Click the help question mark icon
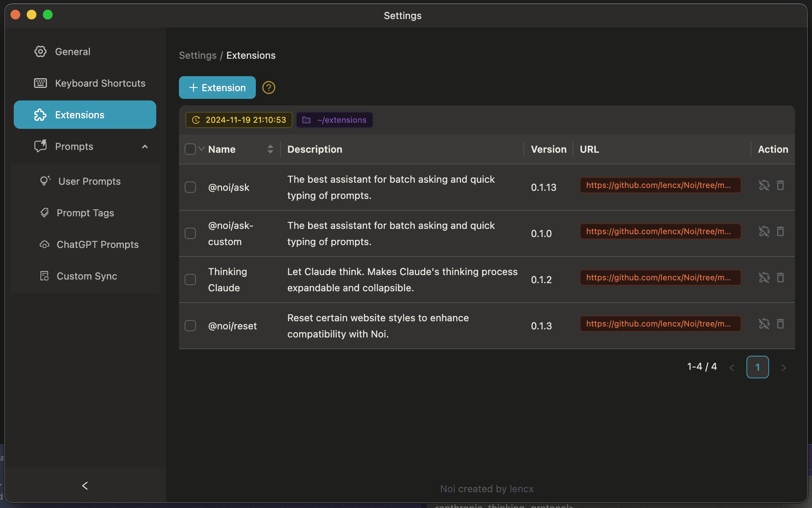Screen dimensions: 812x508 pyautogui.click(x=268, y=88)
